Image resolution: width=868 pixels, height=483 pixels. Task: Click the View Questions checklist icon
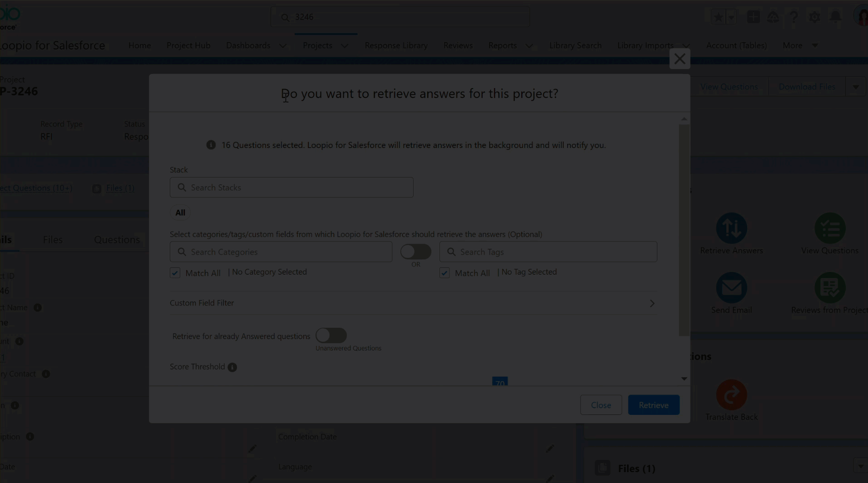click(x=830, y=228)
